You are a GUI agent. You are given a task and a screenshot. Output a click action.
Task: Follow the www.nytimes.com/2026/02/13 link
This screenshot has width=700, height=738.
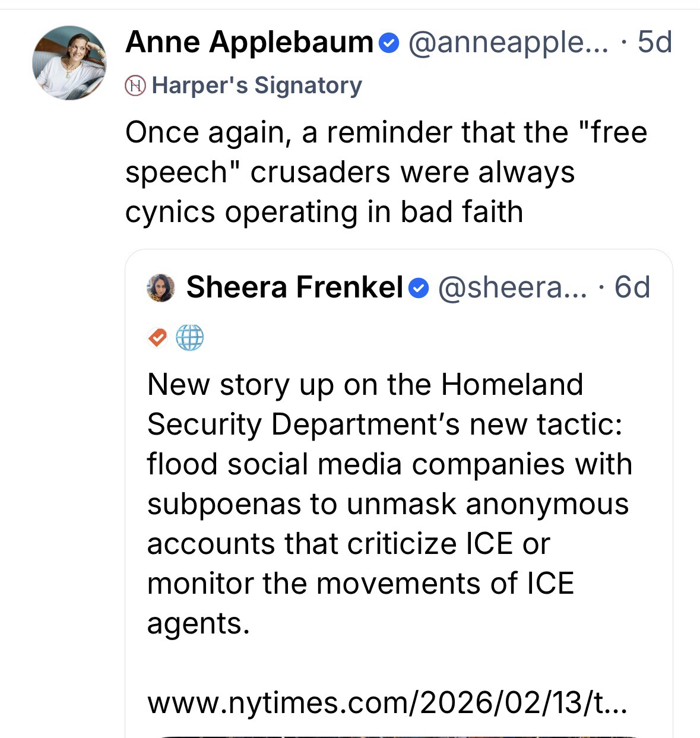click(386, 704)
